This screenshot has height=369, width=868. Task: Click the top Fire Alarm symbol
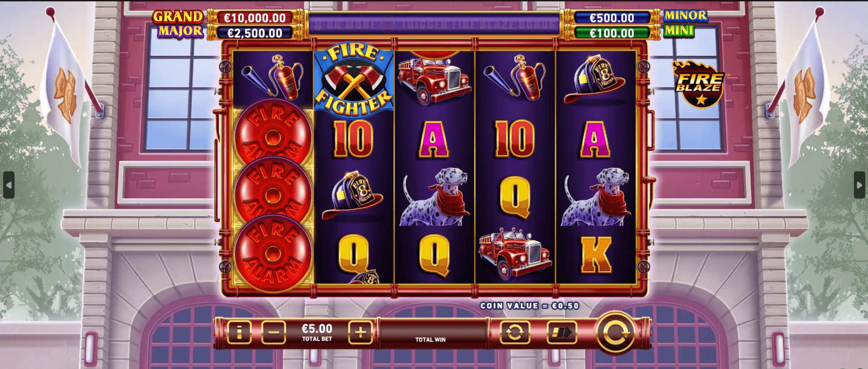pyautogui.click(x=273, y=135)
